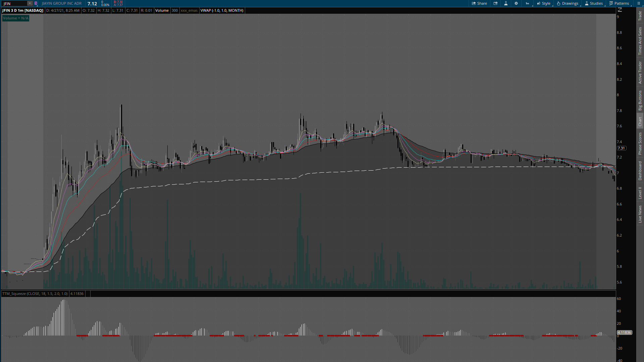Screen dimensions: 644x362
Task: Open the Style menu
Action: tap(544, 3)
